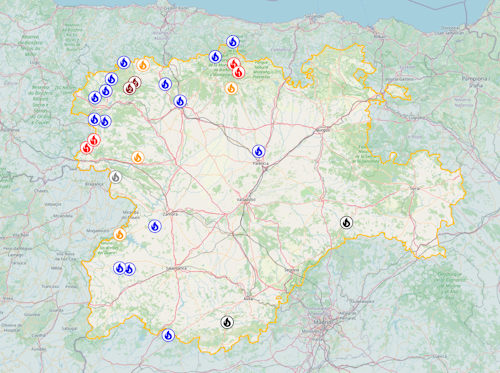Open the blue fire marker northeast of the brown markers

tap(165, 84)
